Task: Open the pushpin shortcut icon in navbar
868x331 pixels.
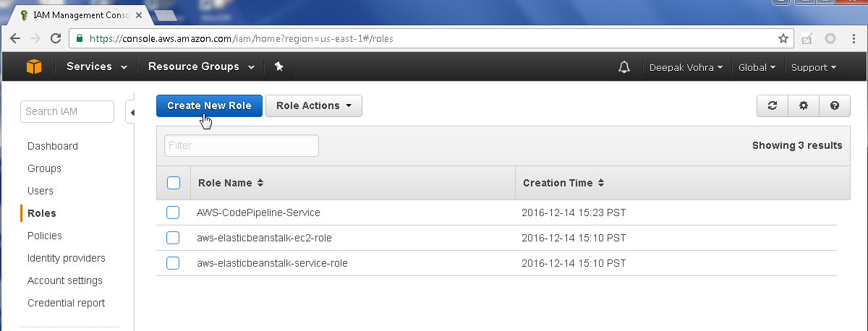Action: [x=279, y=66]
